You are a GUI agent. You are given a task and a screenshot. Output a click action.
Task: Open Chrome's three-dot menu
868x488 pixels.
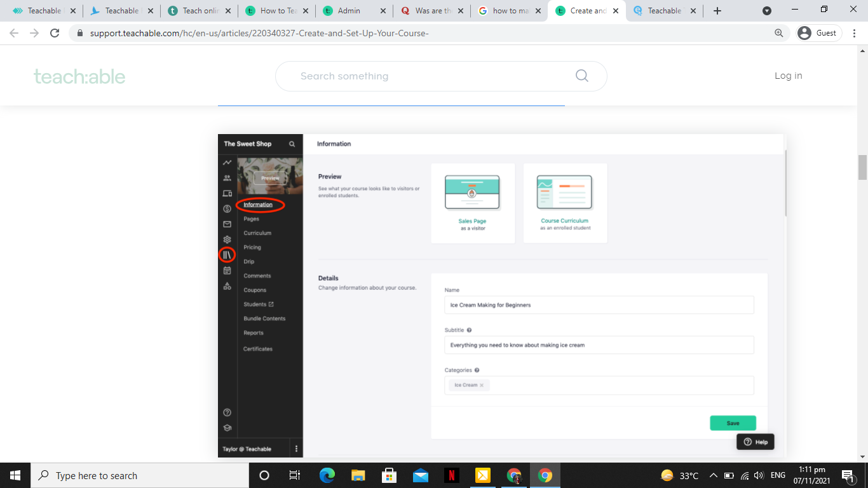853,33
